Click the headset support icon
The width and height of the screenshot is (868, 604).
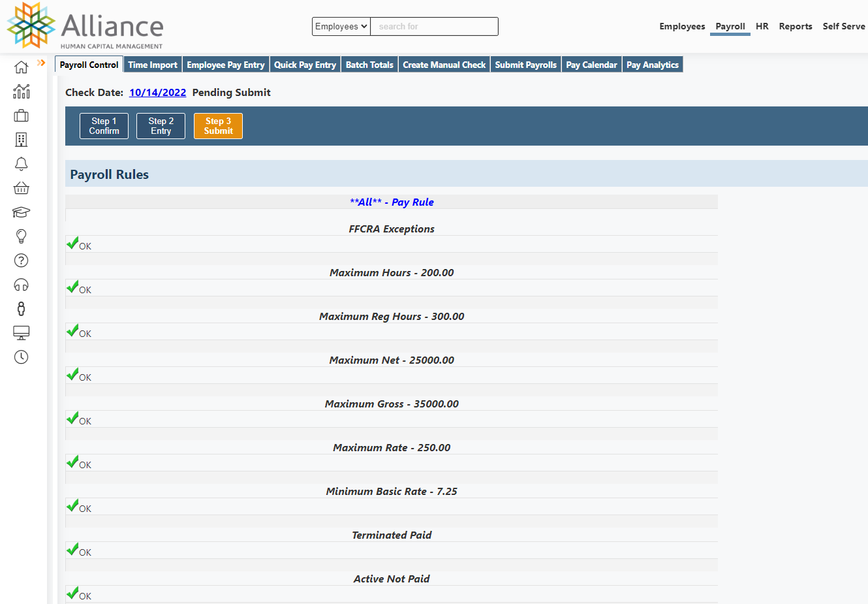pos(22,285)
